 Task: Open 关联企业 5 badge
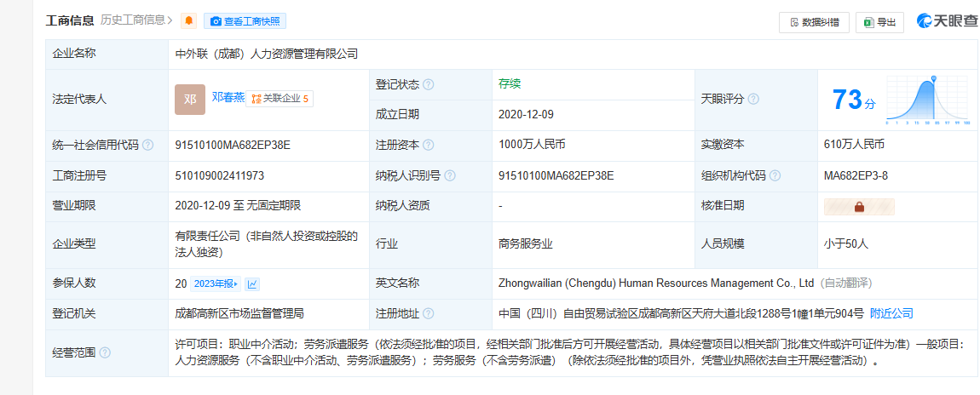280,99
